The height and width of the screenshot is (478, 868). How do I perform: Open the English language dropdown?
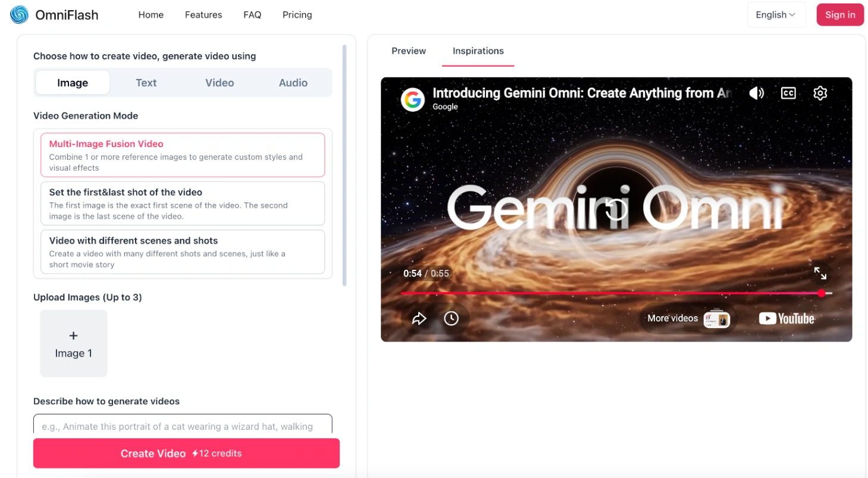776,15
